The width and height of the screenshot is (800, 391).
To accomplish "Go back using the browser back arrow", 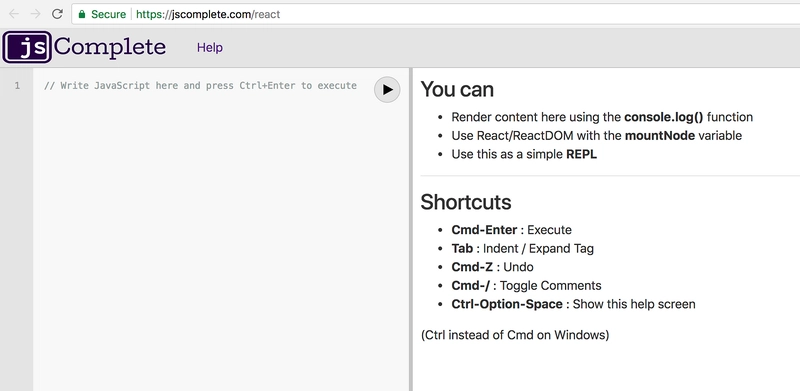I will [14, 14].
